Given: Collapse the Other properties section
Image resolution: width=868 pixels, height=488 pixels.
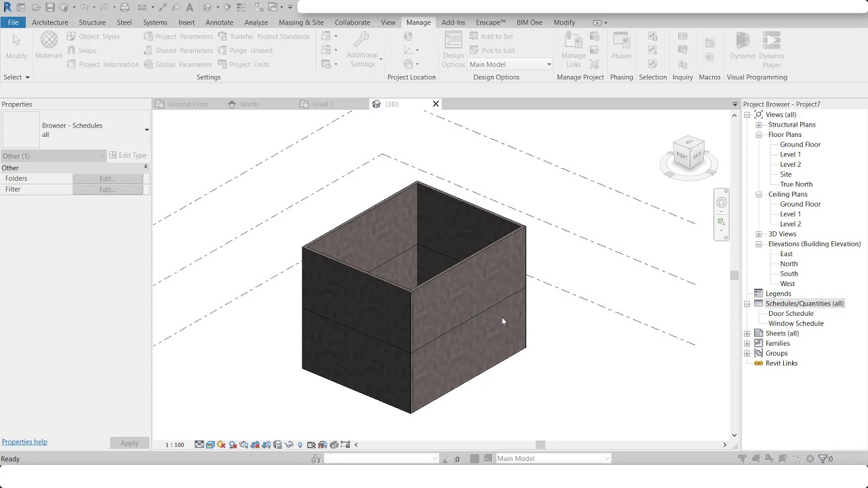Looking at the screenshot, I should (145, 167).
